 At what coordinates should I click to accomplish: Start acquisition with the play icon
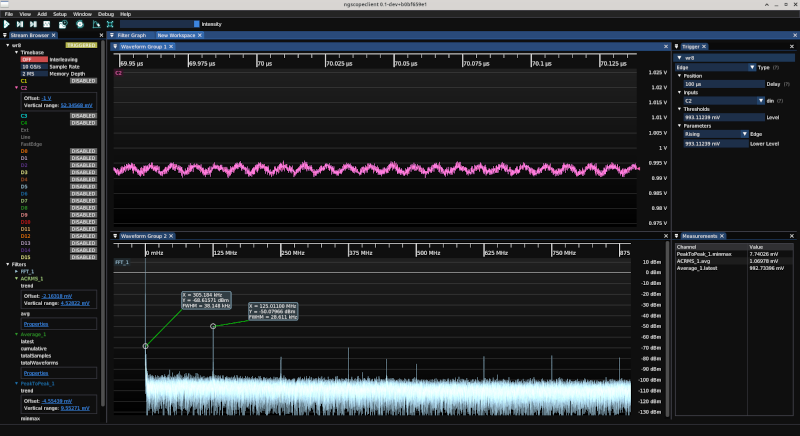(x=7, y=24)
